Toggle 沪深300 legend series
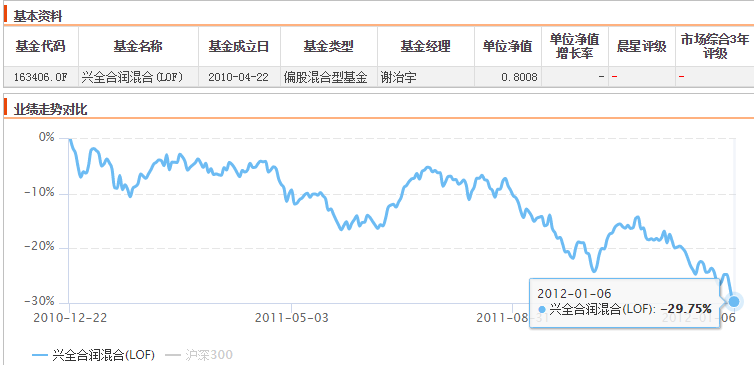The image size is (754, 365). [x=199, y=355]
